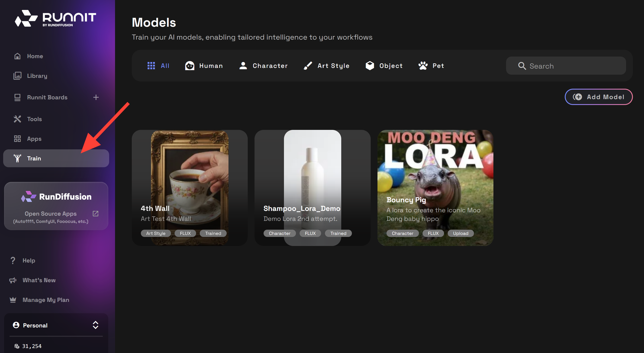Expand the Personal account switcher
Image resolution: width=644 pixels, height=353 pixels.
95,325
